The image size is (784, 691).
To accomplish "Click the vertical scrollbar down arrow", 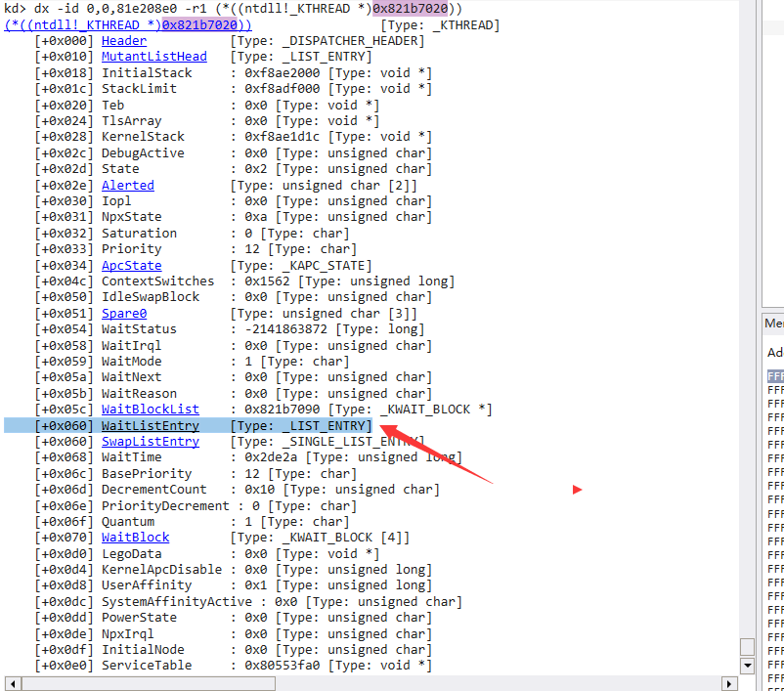I will (x=747, y=666).
